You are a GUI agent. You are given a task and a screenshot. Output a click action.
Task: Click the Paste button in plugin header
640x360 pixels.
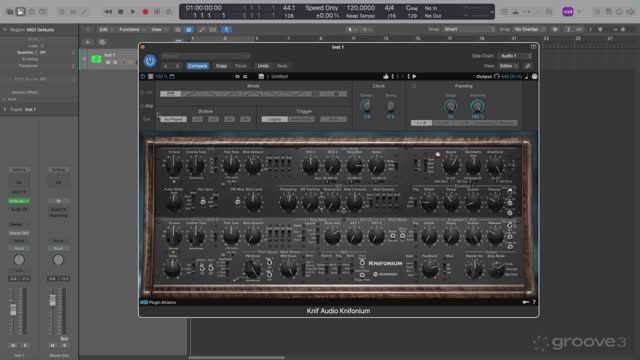point(241,66)
